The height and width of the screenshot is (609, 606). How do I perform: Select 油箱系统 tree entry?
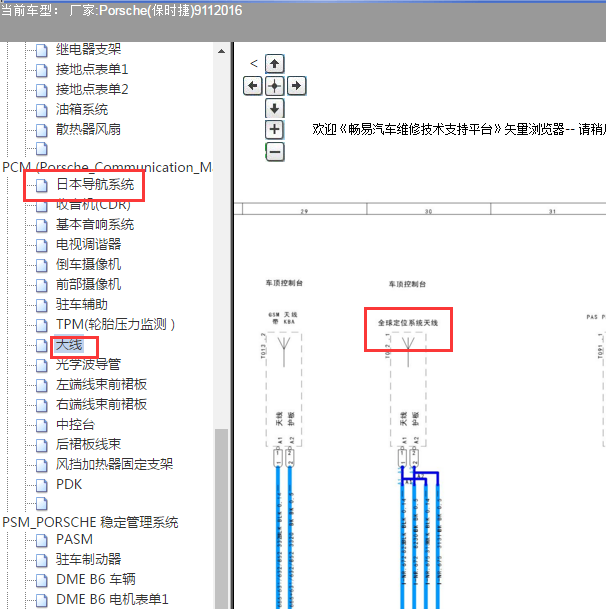pos(82,110)
